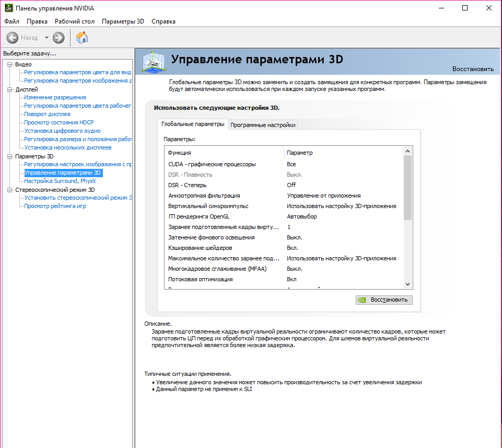Open Изменение разрешения
Screen dimensions: 502x448
pyautogui.click(x=55, y=97)
